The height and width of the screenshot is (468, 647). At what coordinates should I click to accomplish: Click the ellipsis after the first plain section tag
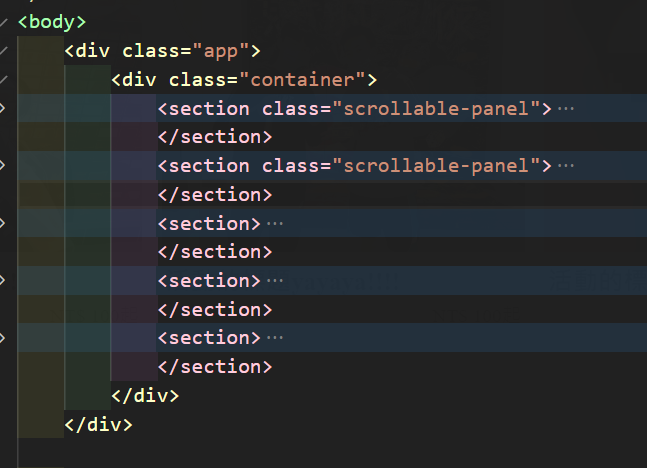[275, 224]
